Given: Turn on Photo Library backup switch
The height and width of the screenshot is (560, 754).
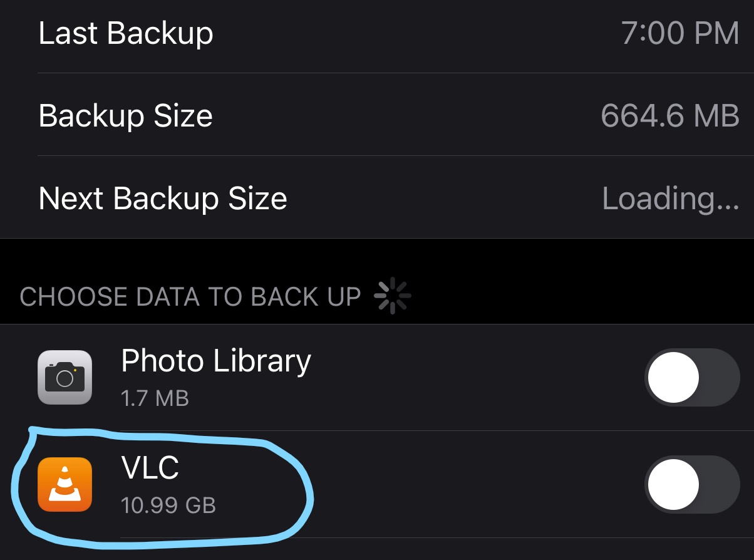Looking at the screenshot, I should (x=691, y=377).
